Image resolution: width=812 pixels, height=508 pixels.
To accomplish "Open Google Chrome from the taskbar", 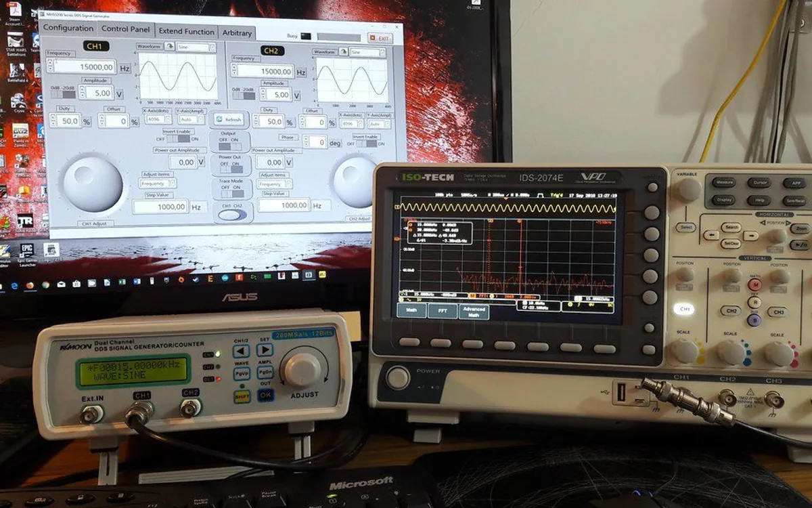I will [x=45, y=285].
